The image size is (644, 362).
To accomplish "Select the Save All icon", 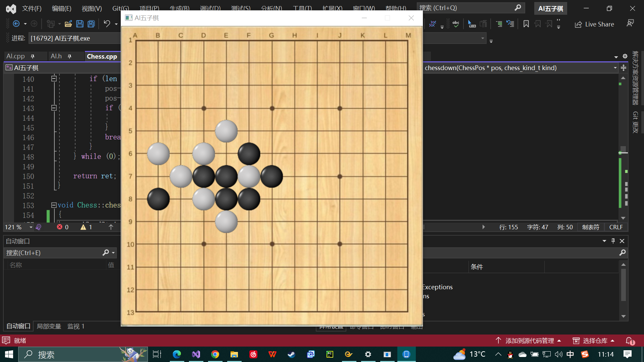I will pyautogui.click(x=91, y=23).
